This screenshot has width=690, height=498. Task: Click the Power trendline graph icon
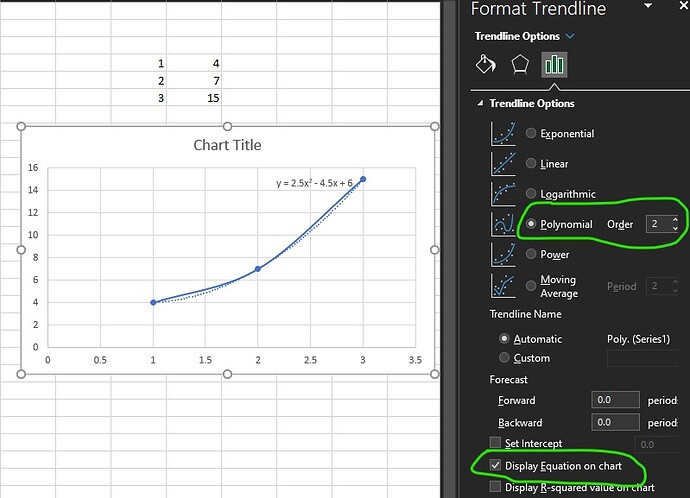(503, 254)
